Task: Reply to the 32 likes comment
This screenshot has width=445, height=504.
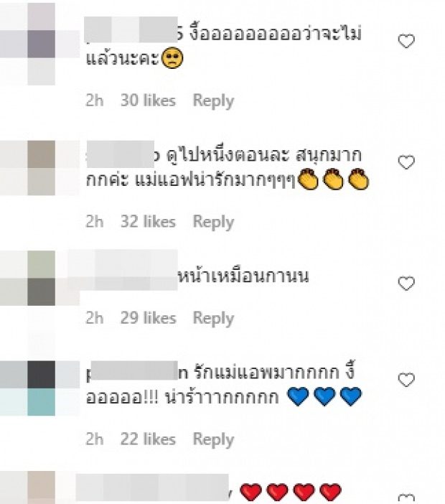Action: point(213,222)
